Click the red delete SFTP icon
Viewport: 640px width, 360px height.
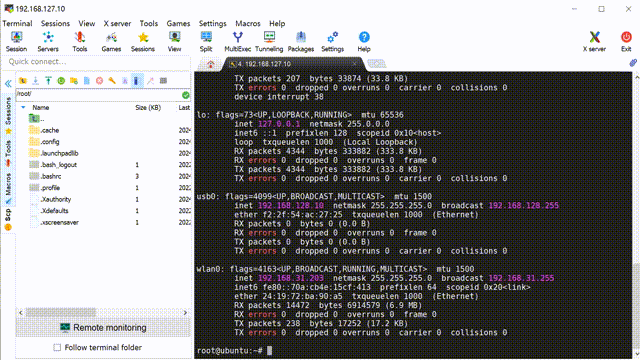pyautogui.click(x=99, y=81)
